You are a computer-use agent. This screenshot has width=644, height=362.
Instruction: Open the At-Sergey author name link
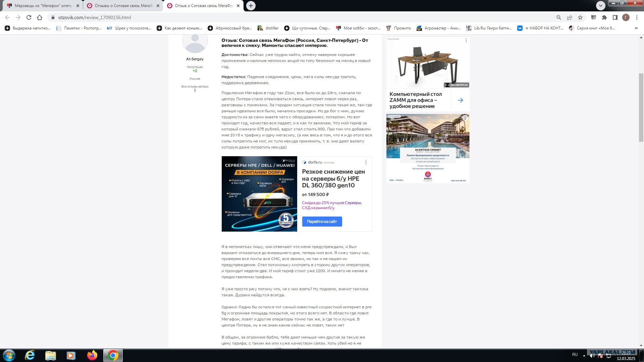click(x=195, y=59)
